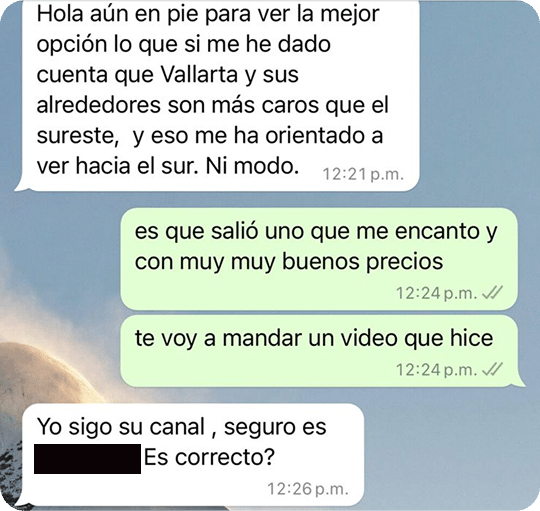Image resolution: width=540 pixels, height=511 pixels.
Task: Click the black redacted box in last message
Action: click(x=87, y=459)
